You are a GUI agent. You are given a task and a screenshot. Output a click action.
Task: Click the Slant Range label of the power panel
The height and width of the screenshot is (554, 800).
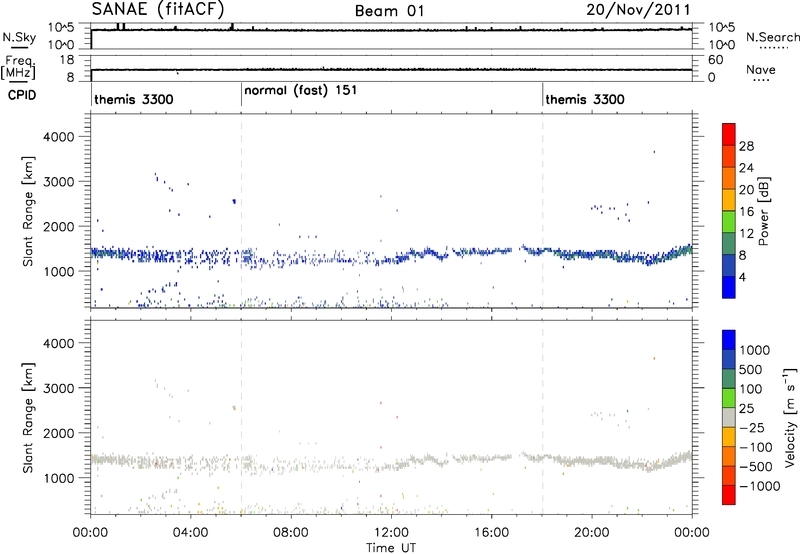28,211
